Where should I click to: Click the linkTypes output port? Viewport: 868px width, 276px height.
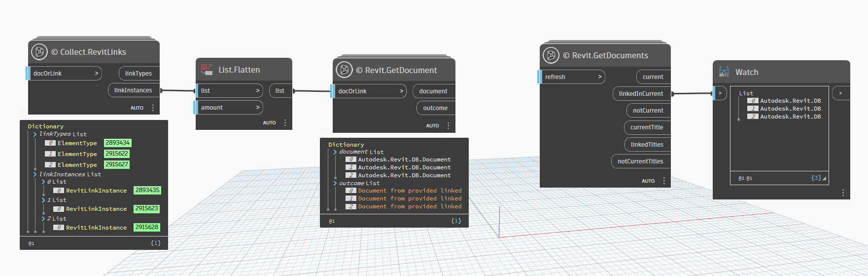tap(139, 73)
